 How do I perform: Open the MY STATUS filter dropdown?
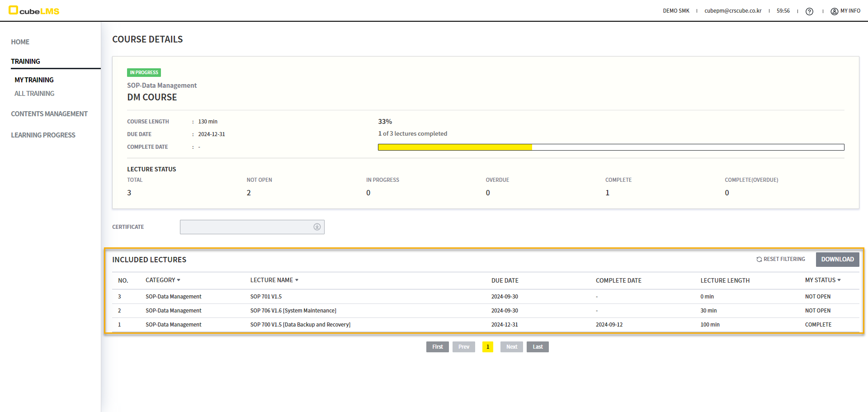(x=839, y=280)
